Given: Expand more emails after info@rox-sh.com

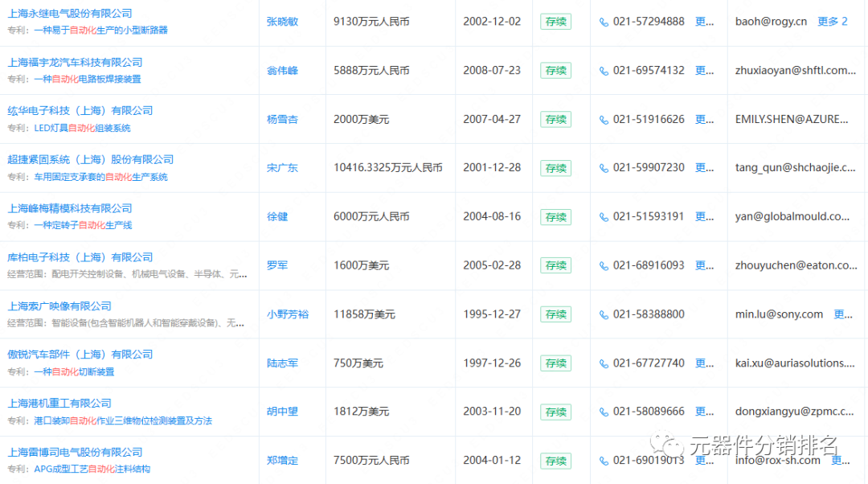Looking at the screenshot, I should click(x=841, y=460).
